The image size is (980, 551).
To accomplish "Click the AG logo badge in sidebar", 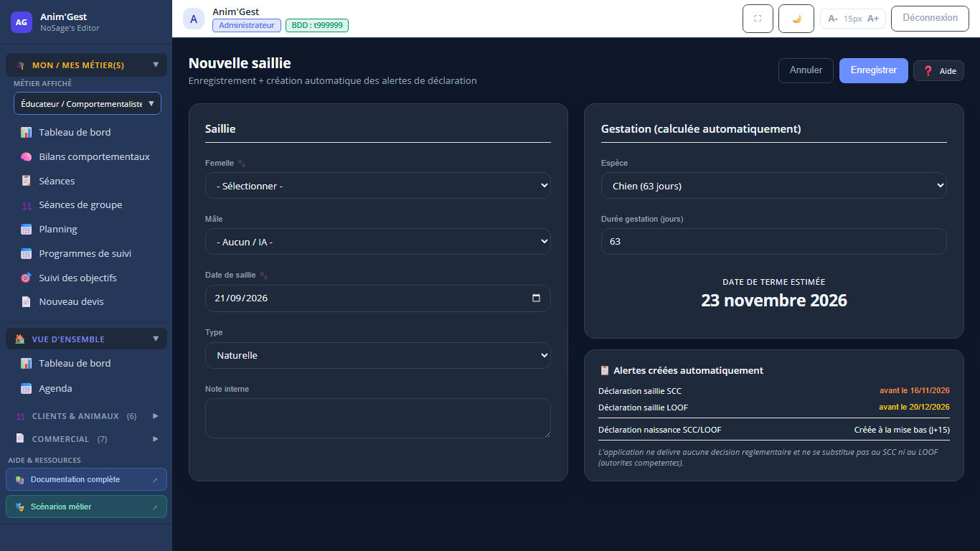I will [22, 22].
